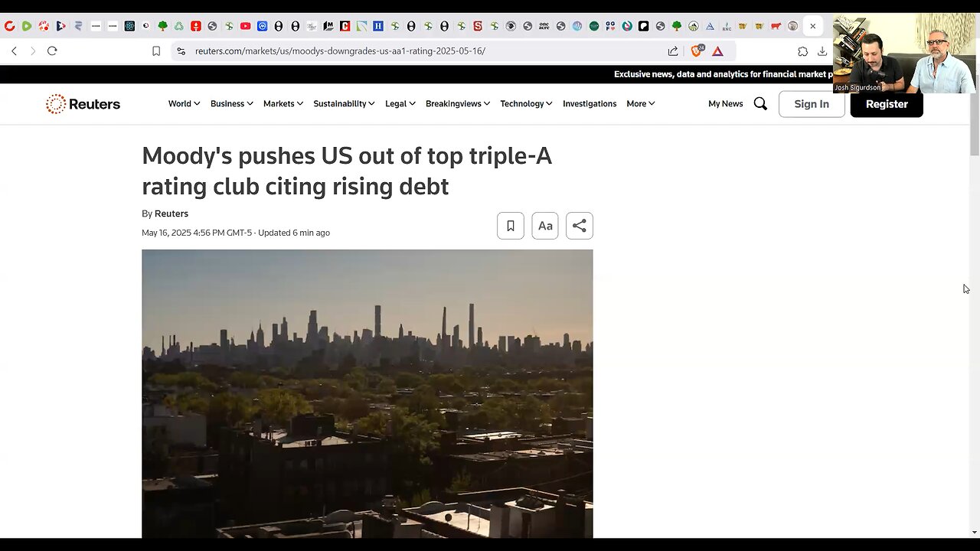The height and width of the screenshot is (551, 980).
Task: Switch to the red G icon tab
Action: 345,26
